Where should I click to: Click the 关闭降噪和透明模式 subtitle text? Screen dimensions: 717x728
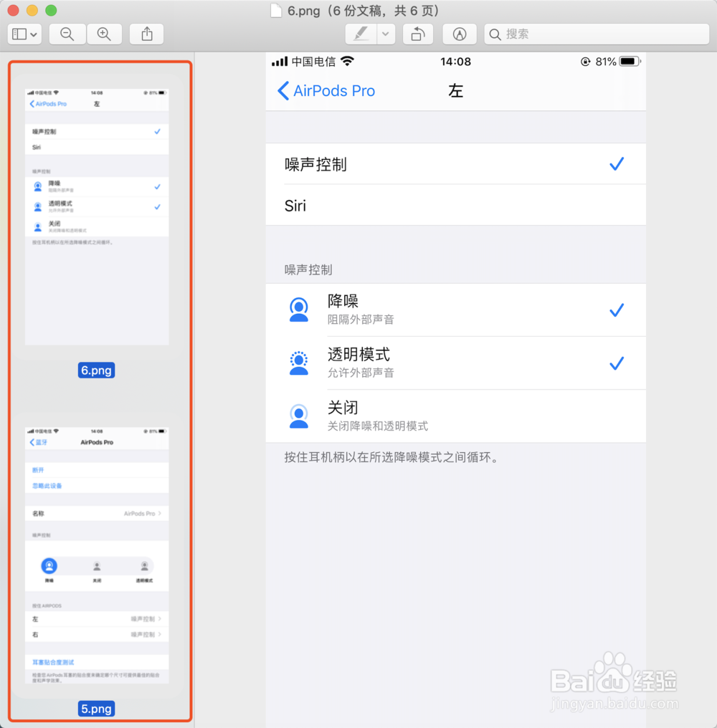point(378,426)
